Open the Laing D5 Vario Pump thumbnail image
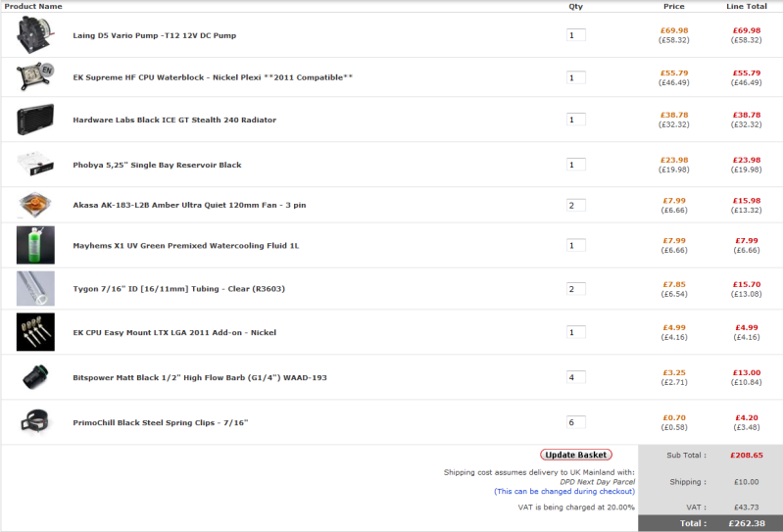783x532 pixels. tap(35, 35)
